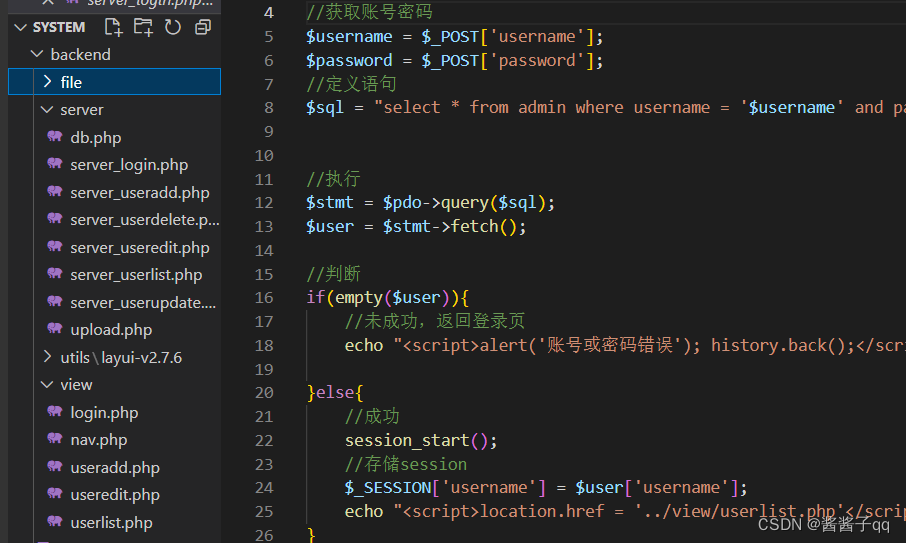This screenshot has height=543, width=906.
Task: Click line number 8 in the gutter
Action: point(269,107)
